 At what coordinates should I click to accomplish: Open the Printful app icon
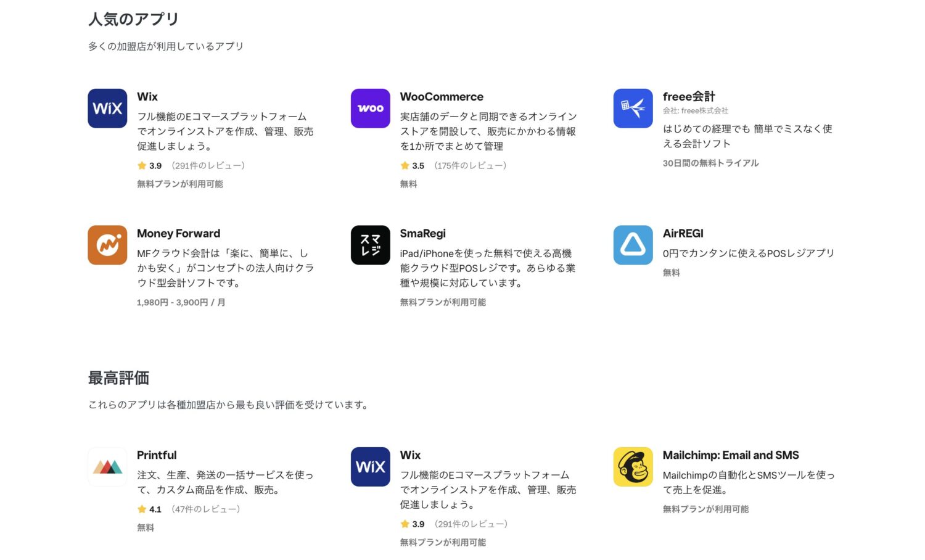coord(107,467)
